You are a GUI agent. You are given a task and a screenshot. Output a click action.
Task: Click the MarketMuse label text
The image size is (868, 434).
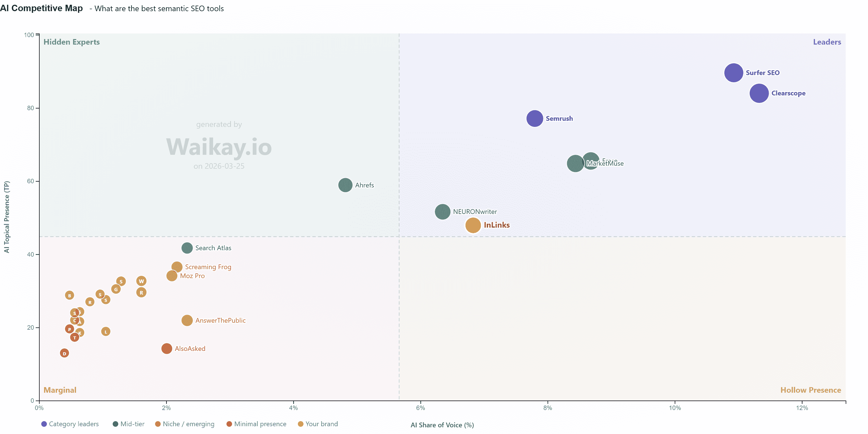605,163
